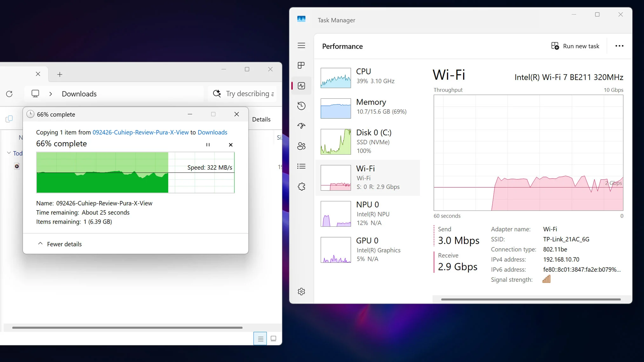
Task: Click Run new task button
Action: (575, 46)
